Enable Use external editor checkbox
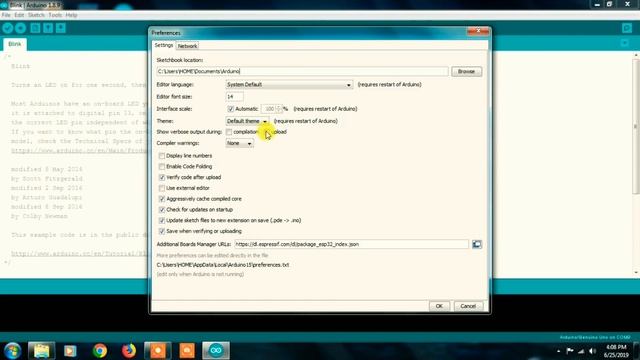Image resolution: width=640 pixels, height=360 pixels. click(162, 188)
